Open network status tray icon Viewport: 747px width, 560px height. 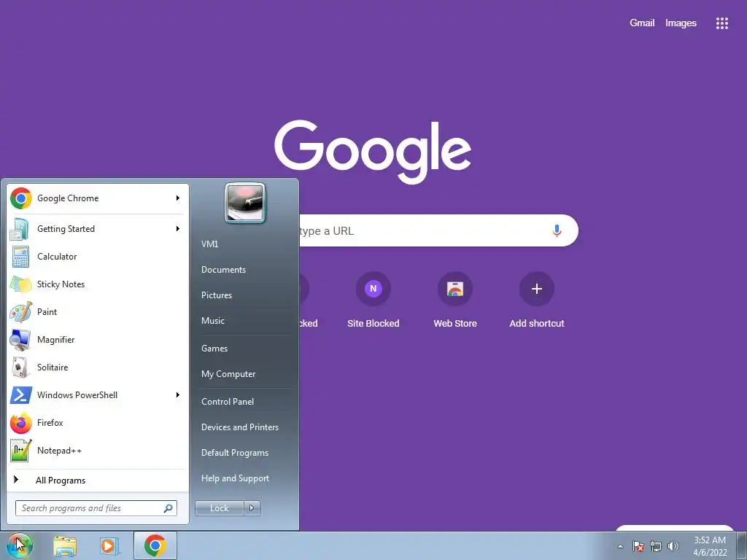point(656,546)
